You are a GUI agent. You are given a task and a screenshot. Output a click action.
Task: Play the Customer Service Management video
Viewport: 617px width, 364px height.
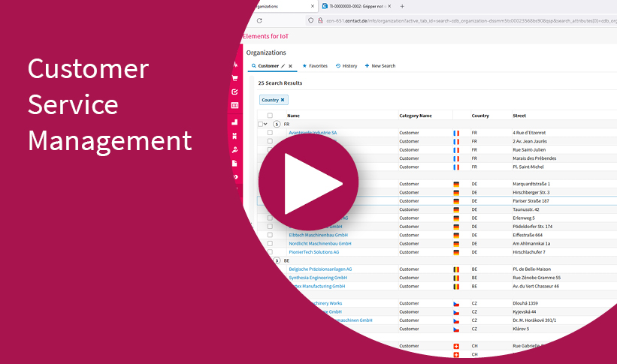(x=308, y=183)
